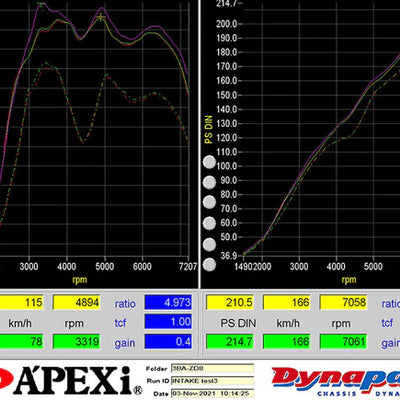Click the yellow crosshair marker on left graph

click(x=100, y=17)
